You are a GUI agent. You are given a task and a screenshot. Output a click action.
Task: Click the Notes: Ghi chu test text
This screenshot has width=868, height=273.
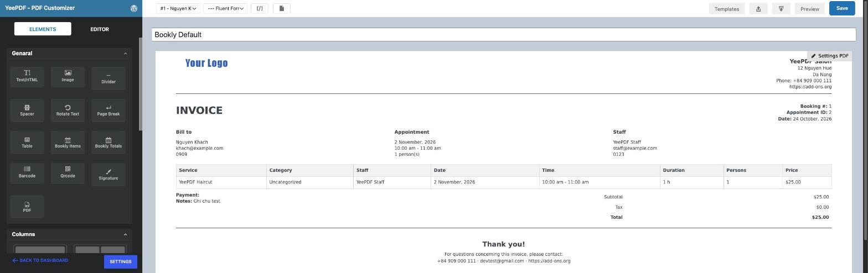(x=198, y=201)
